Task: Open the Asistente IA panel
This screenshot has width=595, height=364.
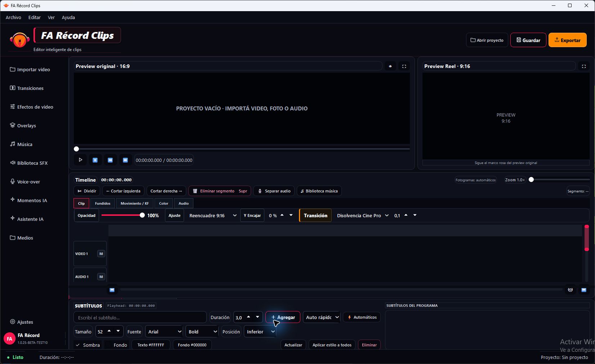Action: click(x=27, y=219)
